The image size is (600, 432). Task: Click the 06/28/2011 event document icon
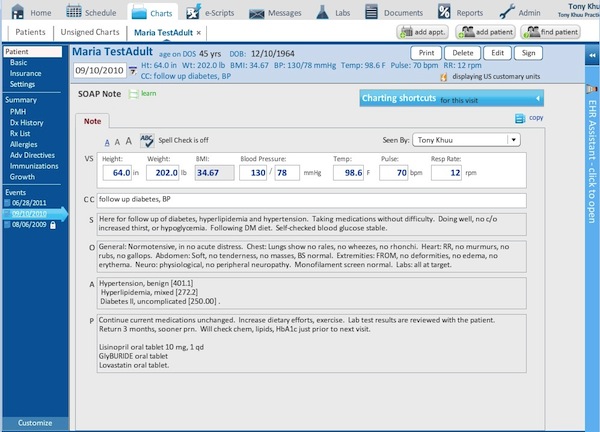tap(7, 203)
